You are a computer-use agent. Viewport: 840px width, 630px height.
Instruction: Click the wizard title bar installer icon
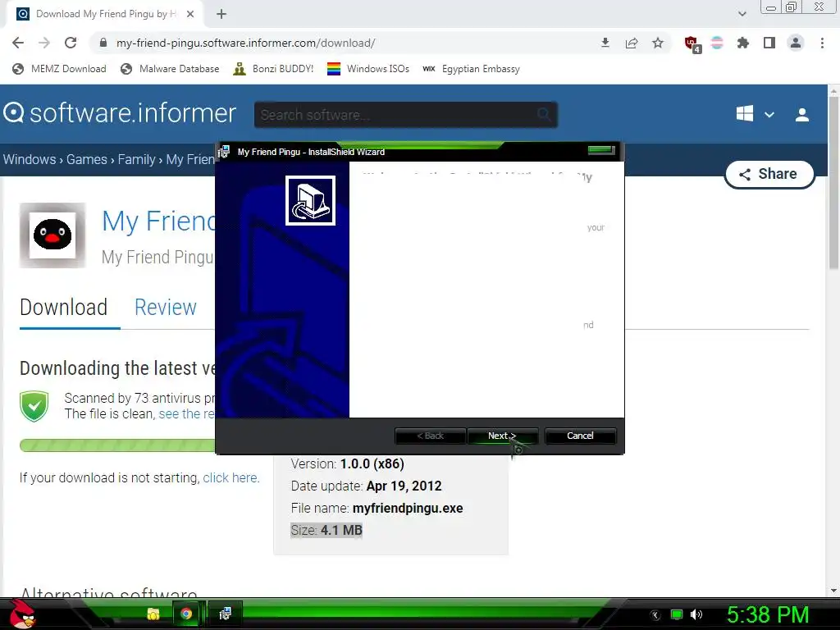click(x=224, y=152)
